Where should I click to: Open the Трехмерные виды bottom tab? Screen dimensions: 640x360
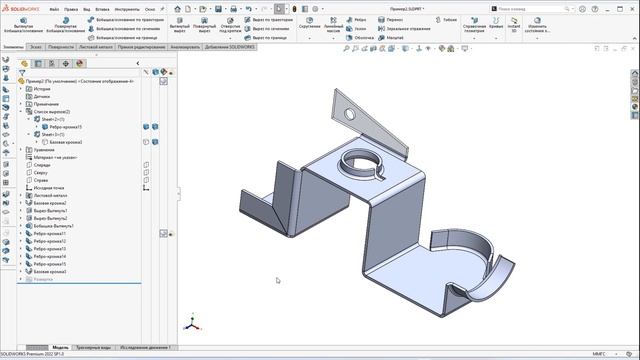(x=93, y=347)
